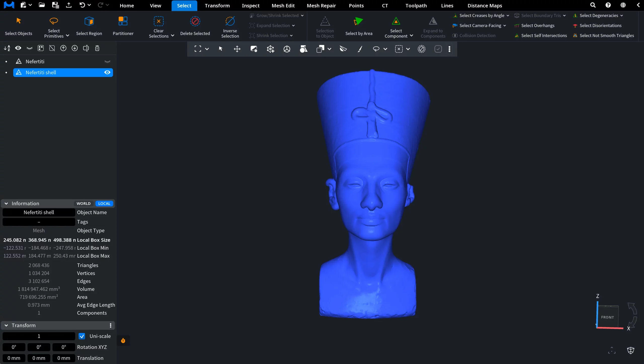Viewport: 644px width, 364px height.
Task: Apply Inverse Selection
Action: tap(230, 27)
